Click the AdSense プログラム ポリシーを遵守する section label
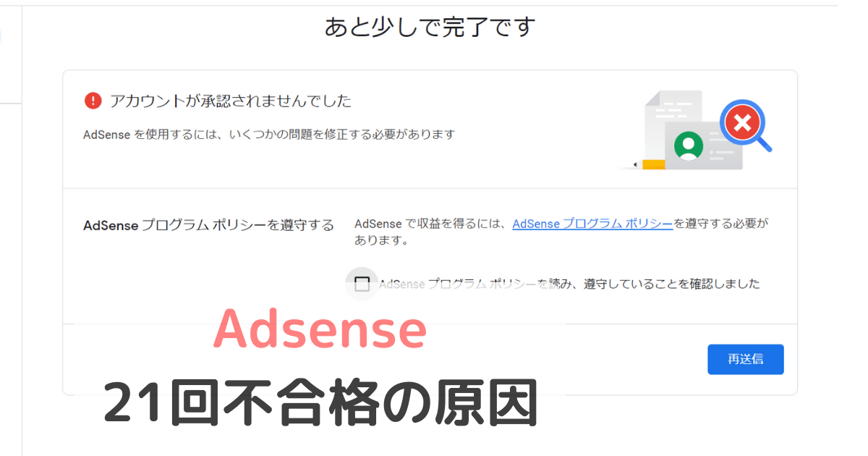 coord(209,225)
